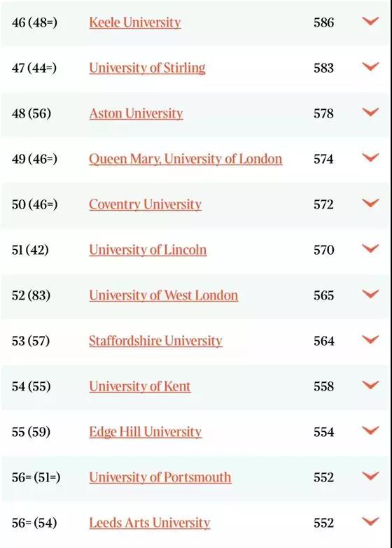The width and height of the screenshot is (392, 548).
Task: Expand the Leeds Arts University chevron
Action: (x=370, y=521)
